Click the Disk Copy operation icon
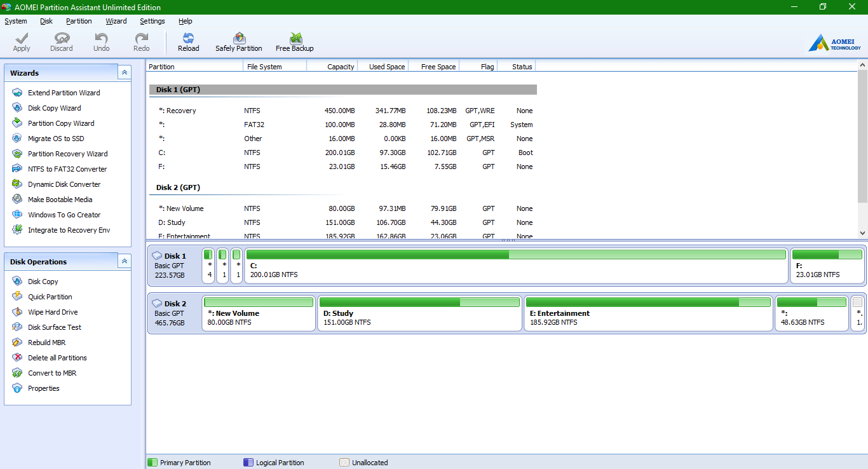The height and width of the screenshot is (469, 868). [x=17, y=282]
